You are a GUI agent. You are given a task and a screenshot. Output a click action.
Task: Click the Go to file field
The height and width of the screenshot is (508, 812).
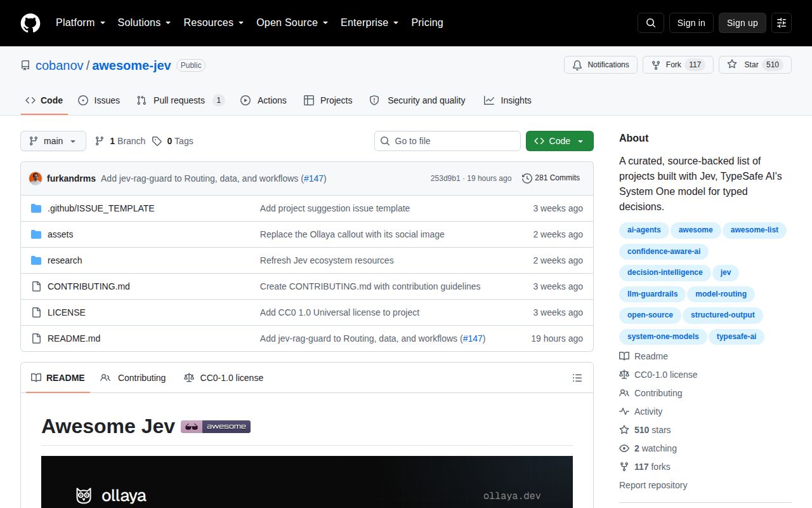[447, 141]
